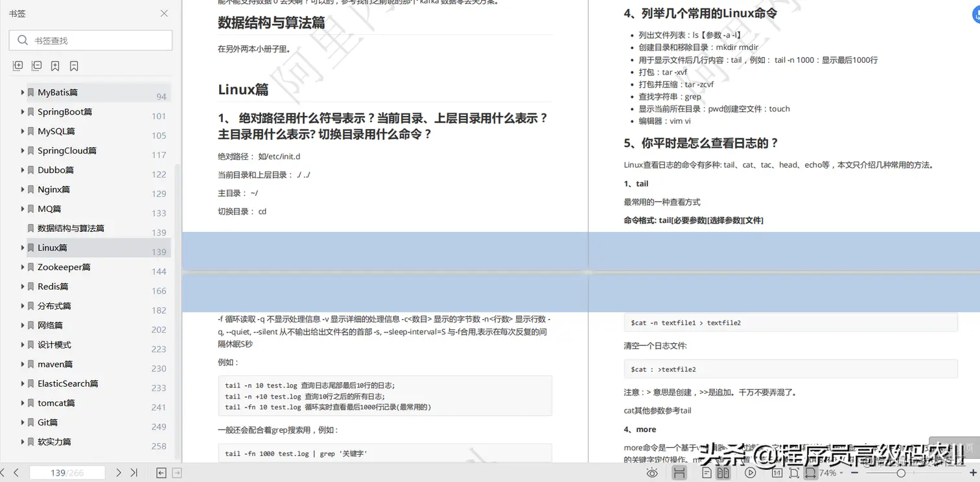Viewport: 980px width, 482px height.
Task: Jump to the last page
Action: tap(134, 473)
